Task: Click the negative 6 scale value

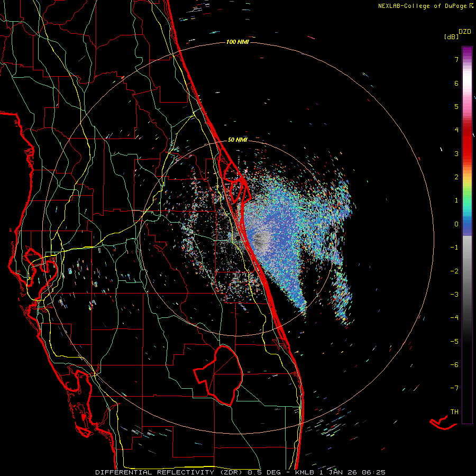Action: 454,364
